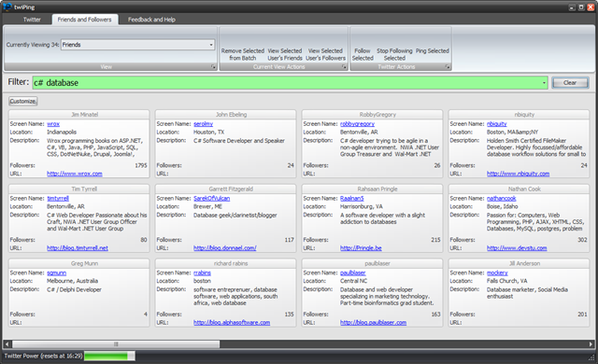
Task: Click the horizontal scrollbar thumb
Action: tap(116, 344)
